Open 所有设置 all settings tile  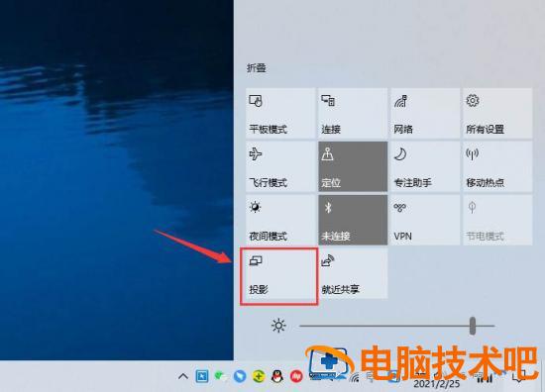click(x=497, y=113)
